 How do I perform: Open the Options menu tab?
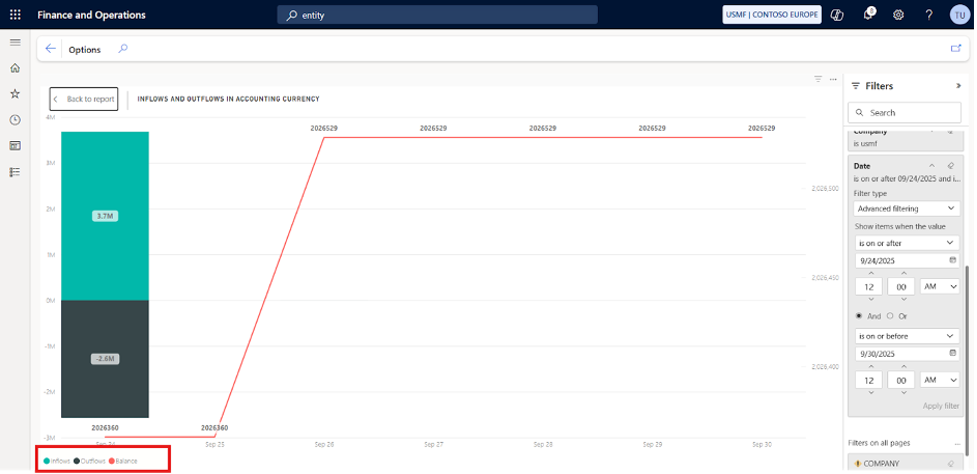(84, 49)
